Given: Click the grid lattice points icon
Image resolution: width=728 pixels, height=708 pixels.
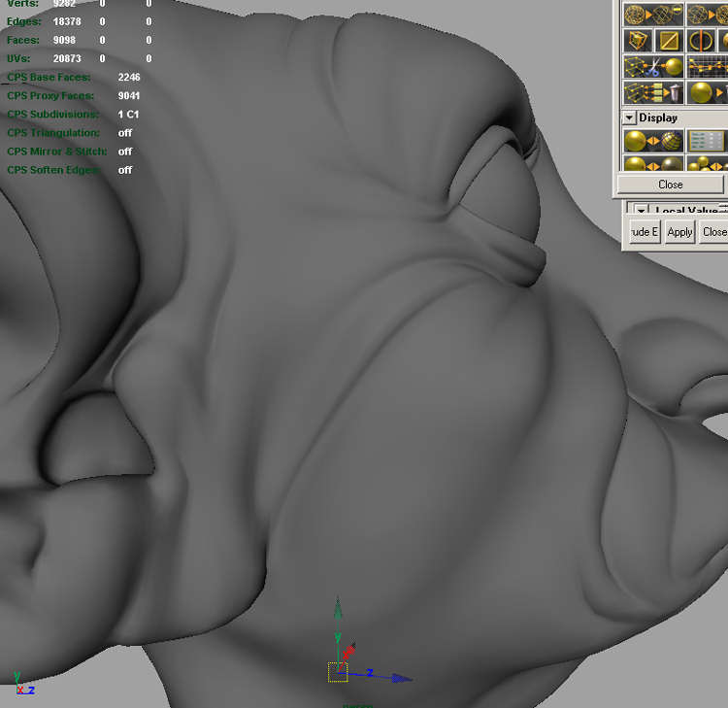Looking at the screenshot, I should coord(707,67).
